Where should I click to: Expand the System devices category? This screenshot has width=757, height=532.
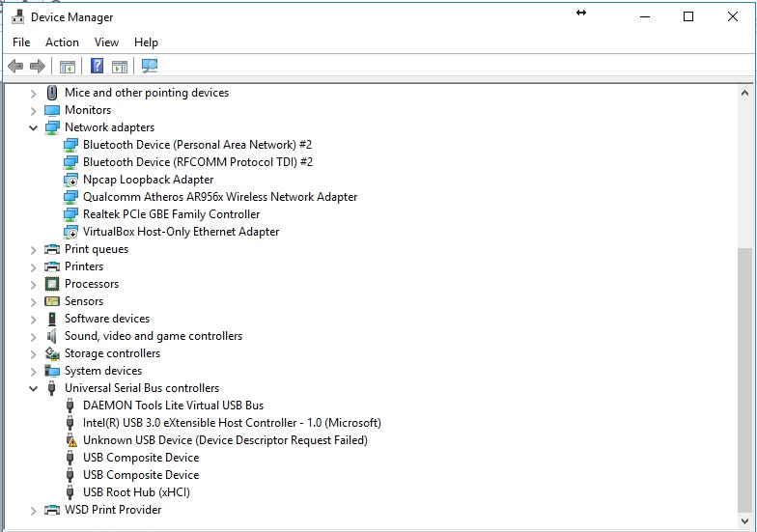pyautogui.click(x=33, y=371)
